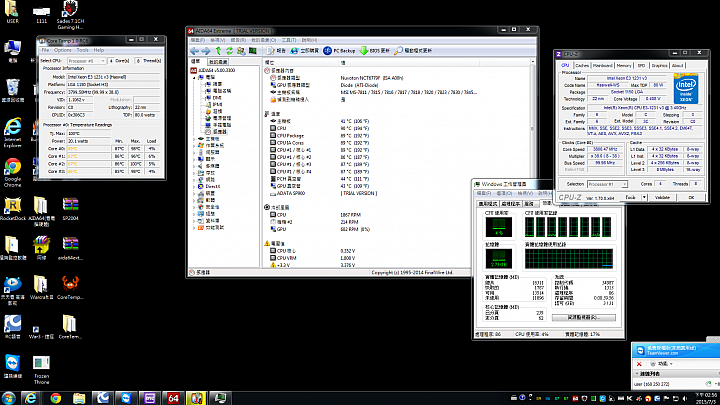Click the green up-arrow icon in AIDA64
Screen dimensions: 720x405
(x=219, y=51)
